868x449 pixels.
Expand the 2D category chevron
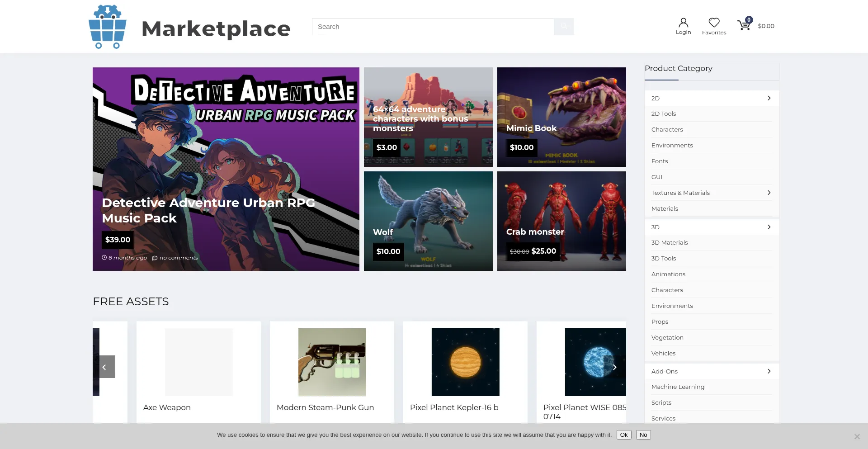point(769,98)
